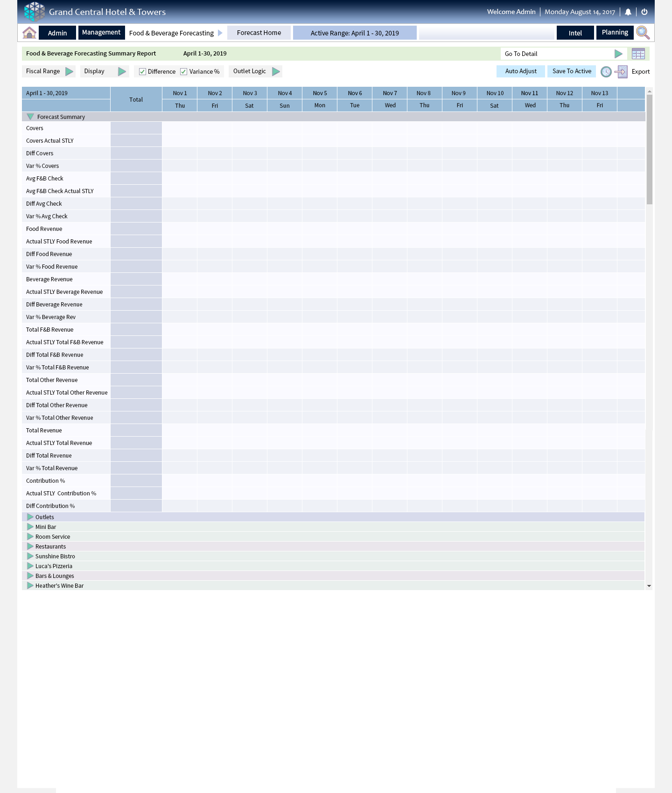Image resolution: width=672 pixels, height=793 pixels.
Task: Uncheck the Difference checkbox
Action: (143, 72)
